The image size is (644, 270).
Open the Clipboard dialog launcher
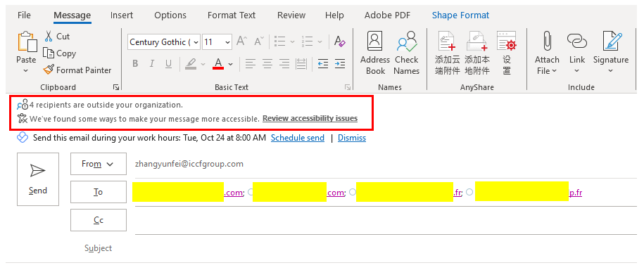pos(116,87)
